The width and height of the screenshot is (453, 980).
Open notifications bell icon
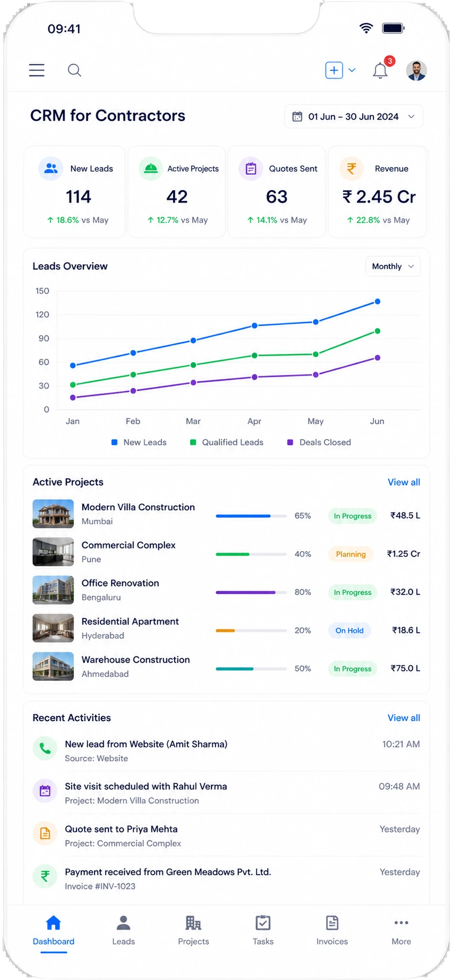click(380, 70)
